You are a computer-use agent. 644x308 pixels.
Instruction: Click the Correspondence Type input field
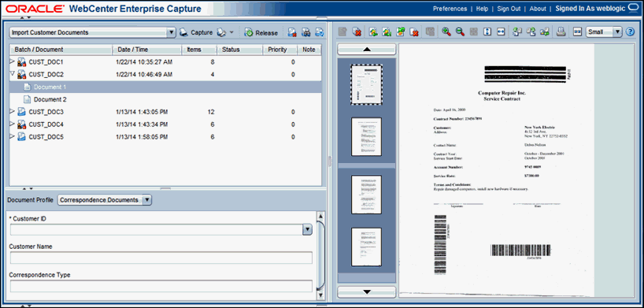[x=161, y=286]
